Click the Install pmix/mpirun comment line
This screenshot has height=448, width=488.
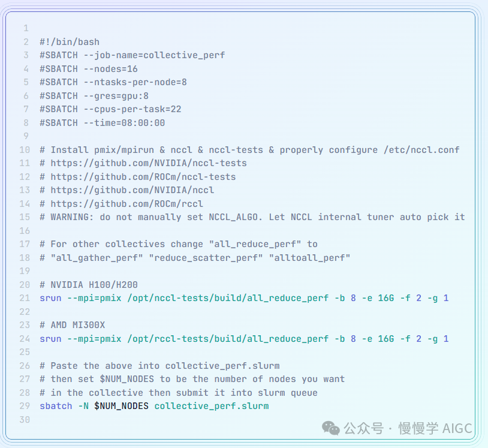(249, 150)
